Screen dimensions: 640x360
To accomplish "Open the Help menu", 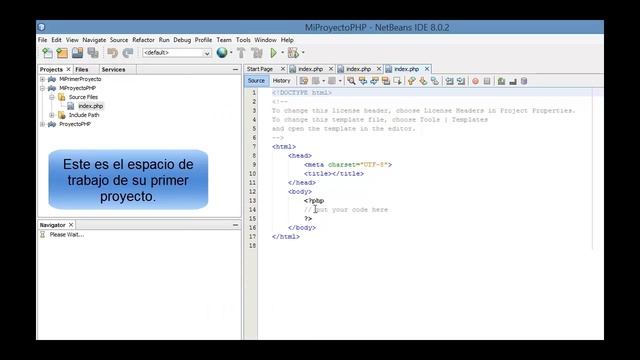I will tap(287, 40).
